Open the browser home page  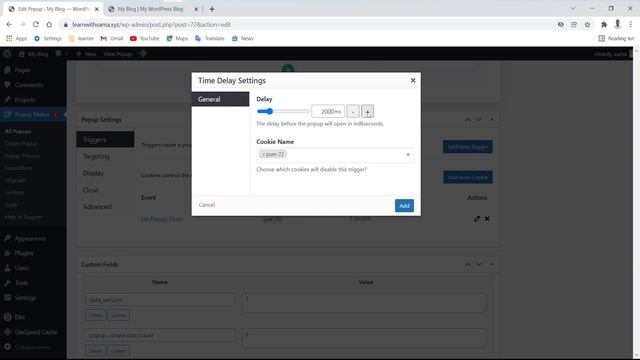pos(49,24)
